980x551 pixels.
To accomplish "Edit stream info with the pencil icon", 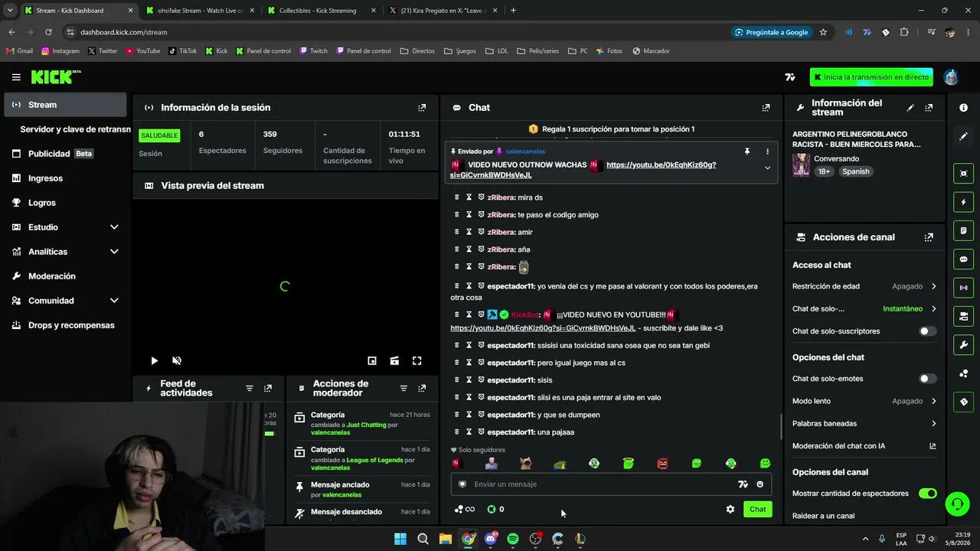I will coord(910,108).
